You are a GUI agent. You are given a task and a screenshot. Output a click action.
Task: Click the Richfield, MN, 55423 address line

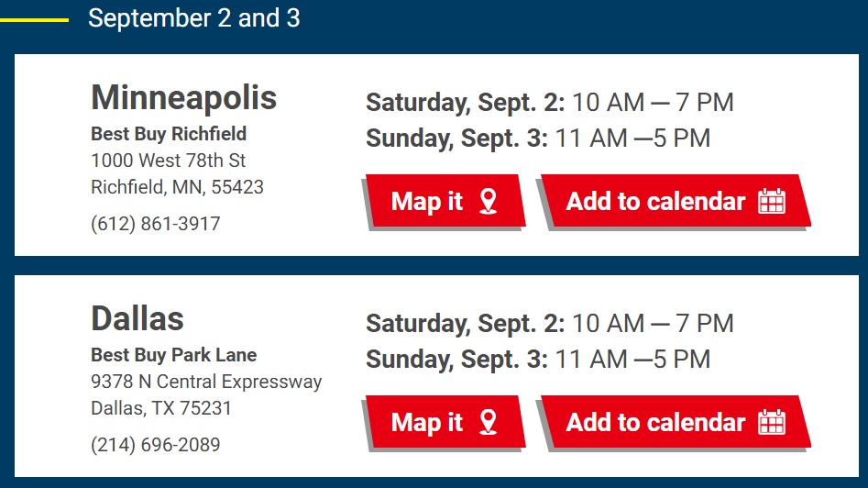point(177,187)
